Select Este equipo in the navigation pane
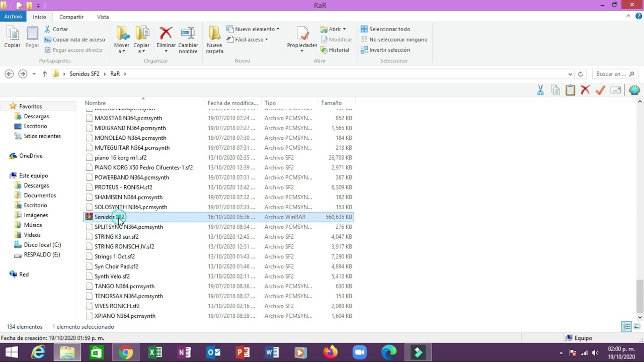 [33, 175]
